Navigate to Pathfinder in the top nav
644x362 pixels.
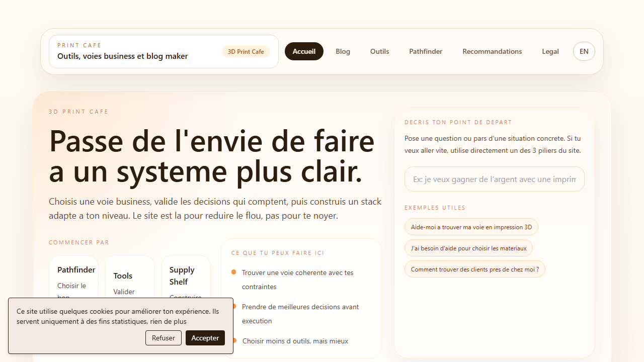(x=426, y=51)
